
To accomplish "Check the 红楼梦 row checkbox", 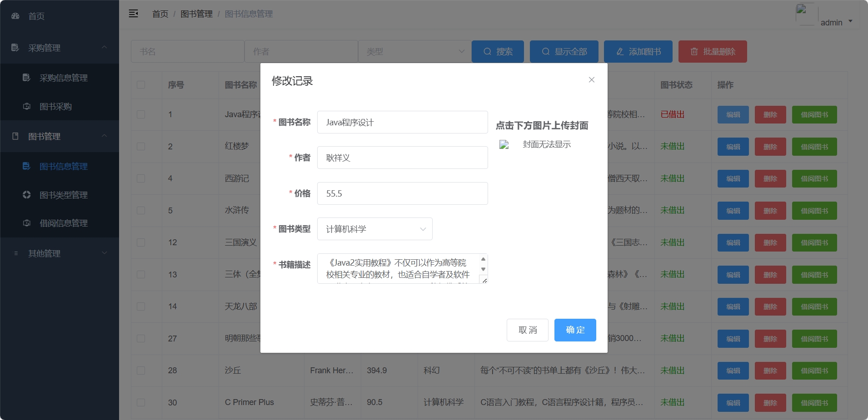I will [x=141, y=147].
